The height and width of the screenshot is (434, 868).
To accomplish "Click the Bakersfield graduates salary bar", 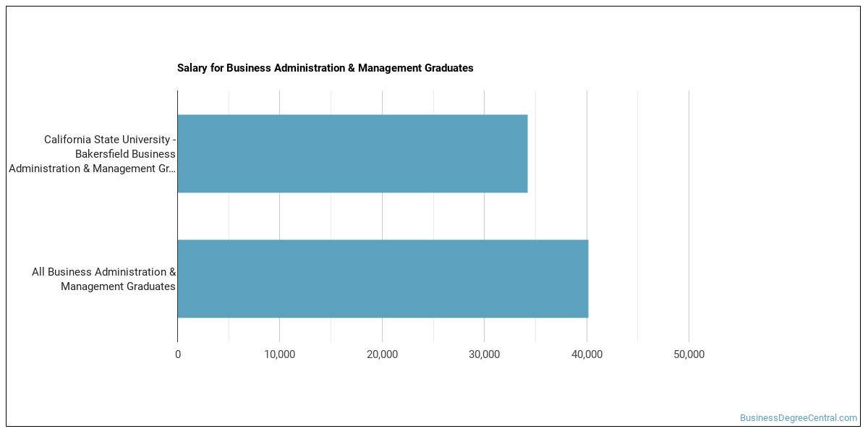I will click(352, 153).
